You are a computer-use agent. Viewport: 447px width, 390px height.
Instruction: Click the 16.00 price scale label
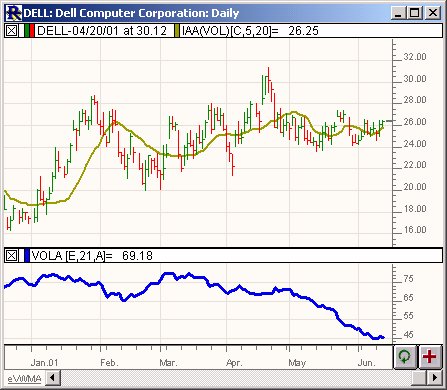[415, 230]
